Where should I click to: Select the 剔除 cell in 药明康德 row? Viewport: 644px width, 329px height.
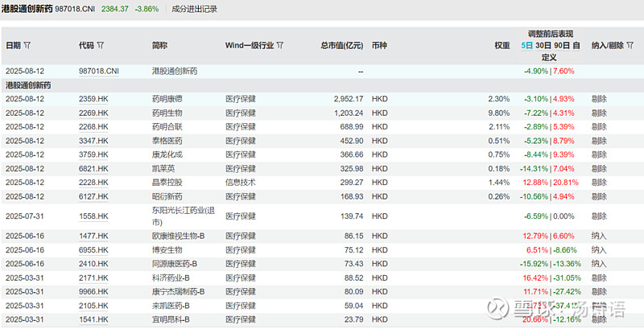(599, 99)
